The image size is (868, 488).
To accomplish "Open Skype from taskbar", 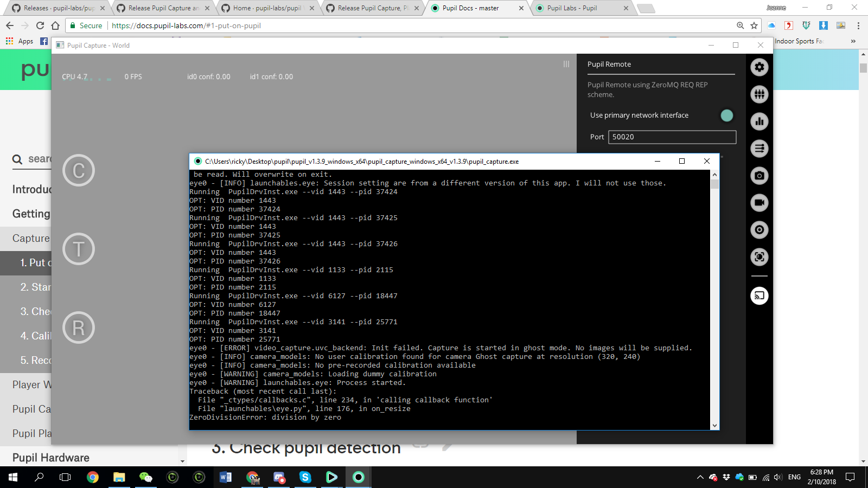I will pos(305,477).
